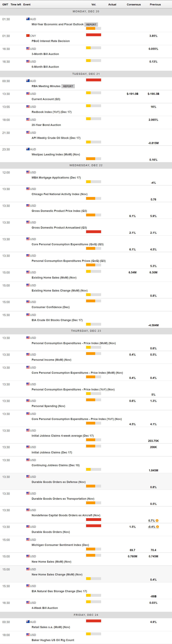The image size is (172, 644).
Task: Click the Consensus column header
Action: (134, 5)
